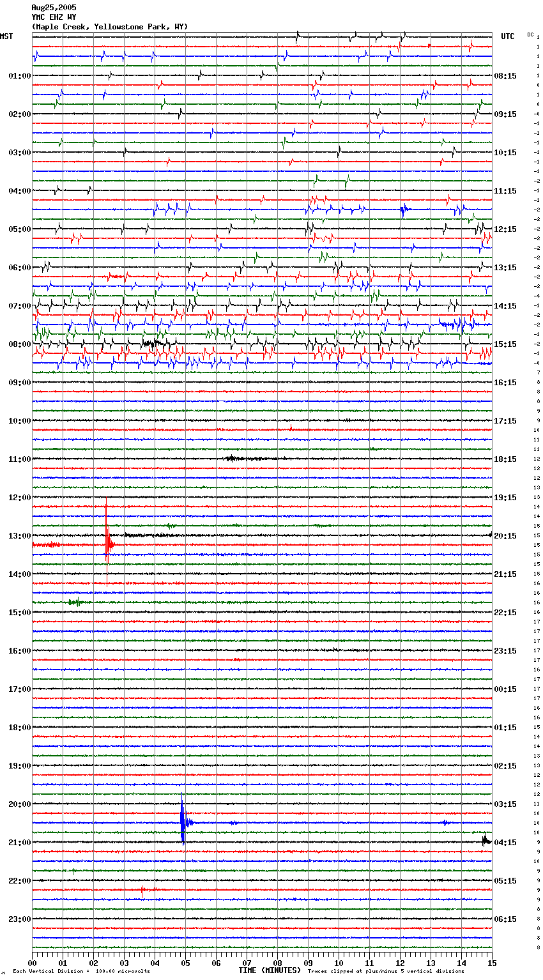Select the '18:00' MST time label
This screenshot has height=980, width=543.
[20, 728]
